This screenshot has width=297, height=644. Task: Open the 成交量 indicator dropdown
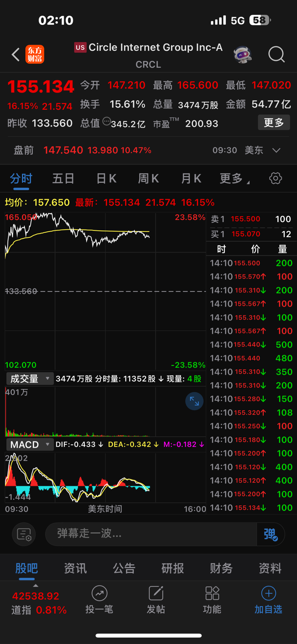(x=29, y=379)
